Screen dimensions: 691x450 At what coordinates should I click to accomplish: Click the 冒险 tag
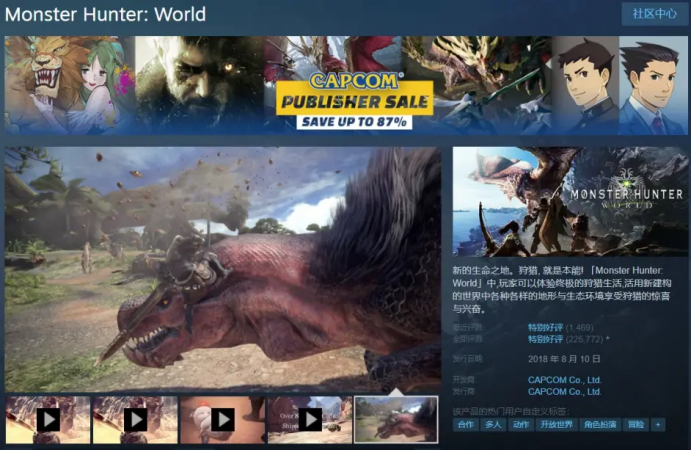(x=636, y=425)
